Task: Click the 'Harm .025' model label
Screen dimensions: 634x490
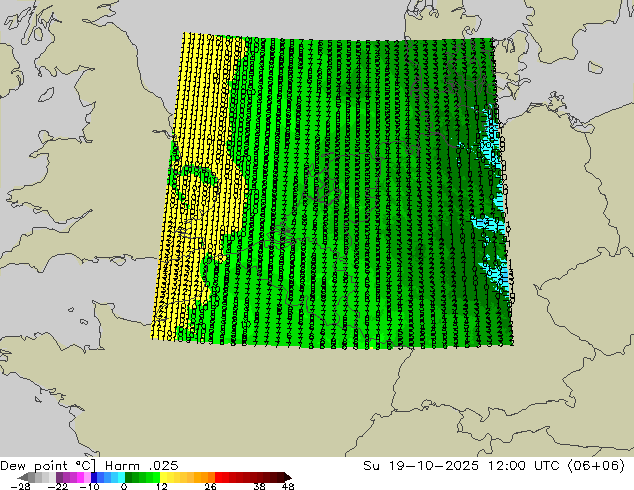Action: [142, 466]
